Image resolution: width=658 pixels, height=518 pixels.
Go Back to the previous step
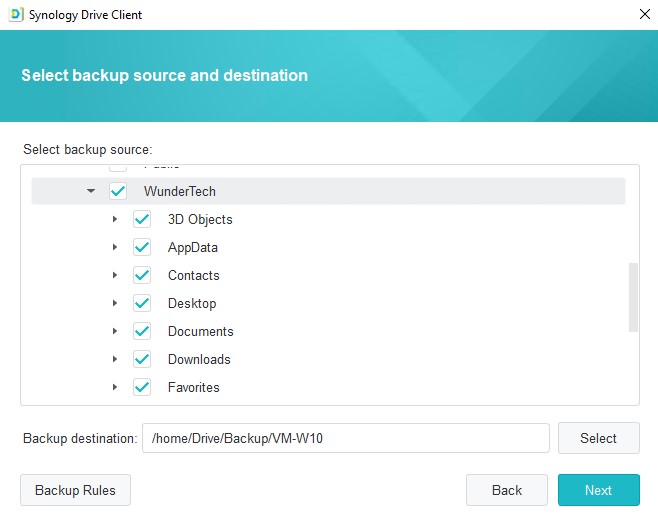[x=507, y=490]
